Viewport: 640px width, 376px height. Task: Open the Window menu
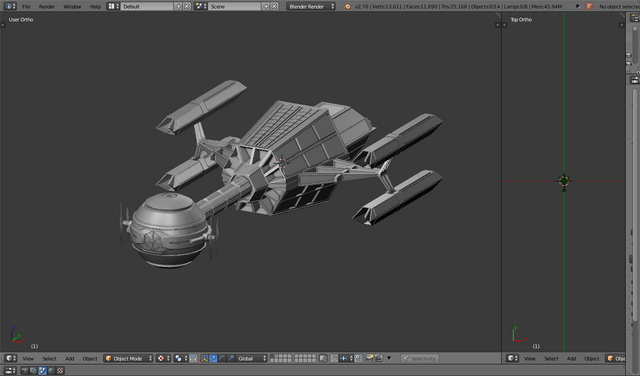(x=72, y=7)
